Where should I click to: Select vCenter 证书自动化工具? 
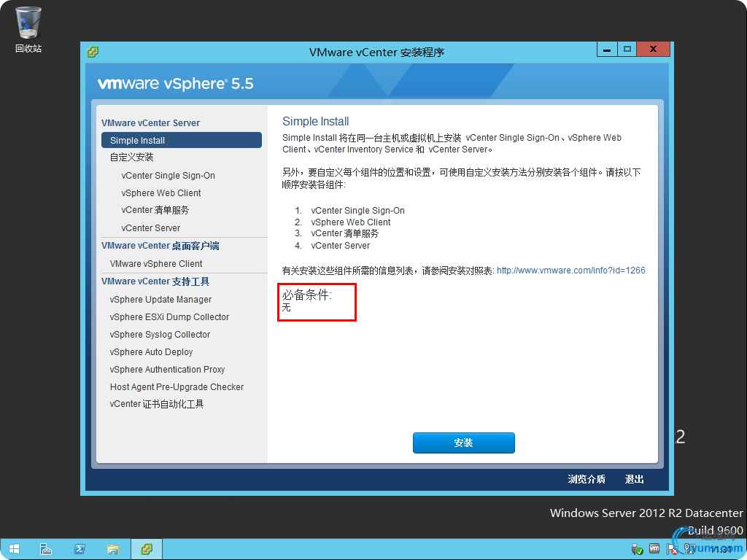click(x=157, y=404)
